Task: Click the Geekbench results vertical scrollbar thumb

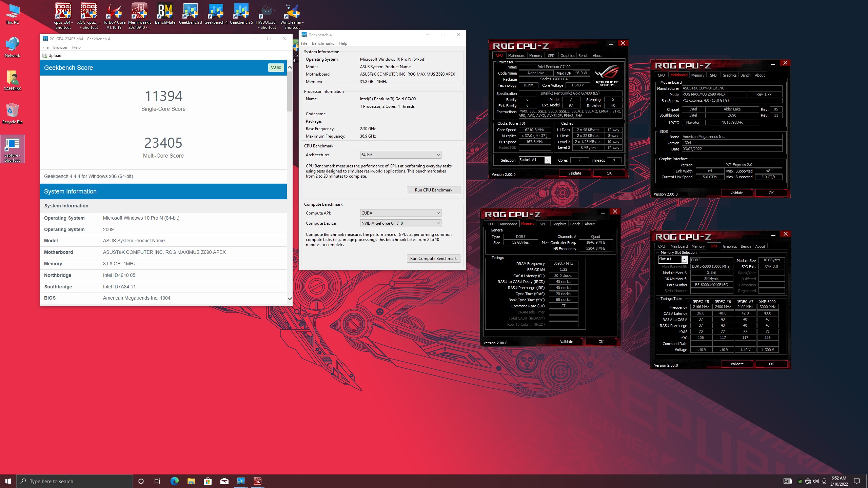Action: [290, 91]
